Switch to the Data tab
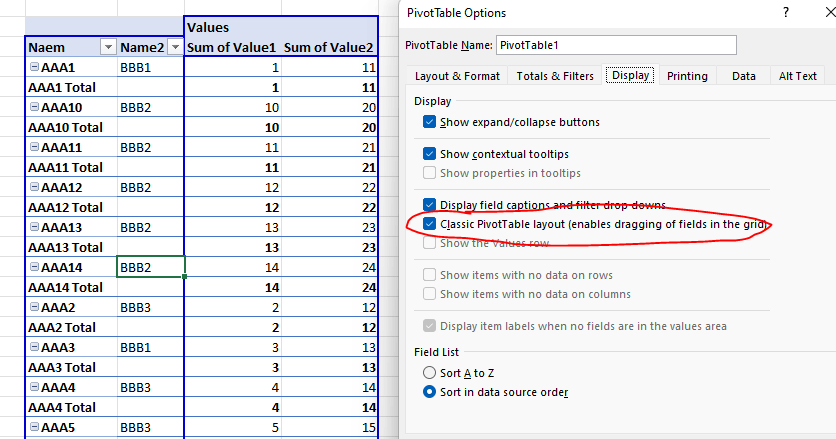The width and height of the screenshot is (836, 439). pyautogui.click(x=744, y=76)
